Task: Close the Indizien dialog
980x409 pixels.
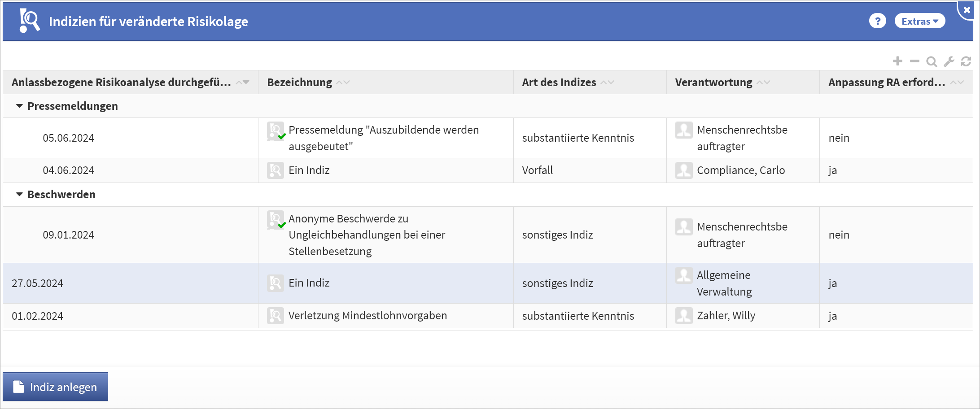Action: point(967,10)
